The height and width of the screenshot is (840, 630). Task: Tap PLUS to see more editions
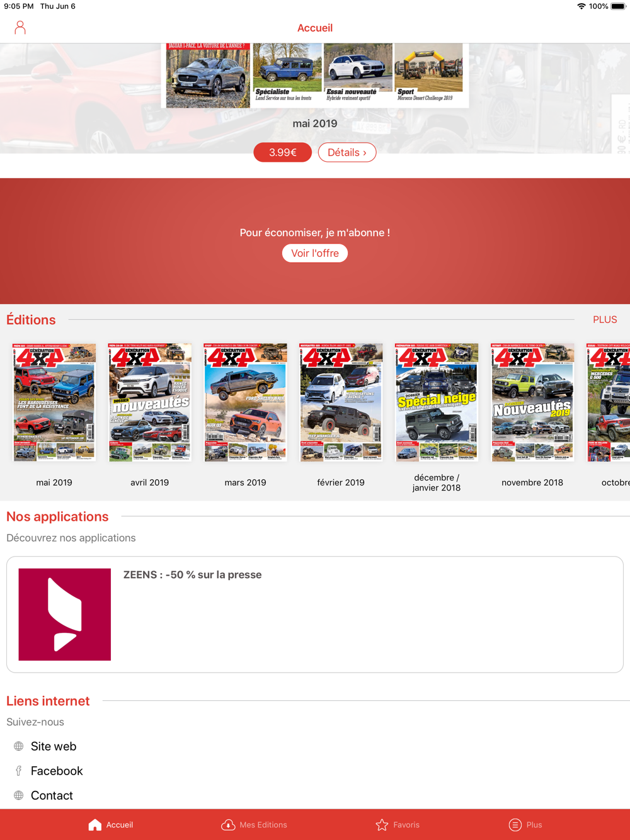[x=605, y=320]
